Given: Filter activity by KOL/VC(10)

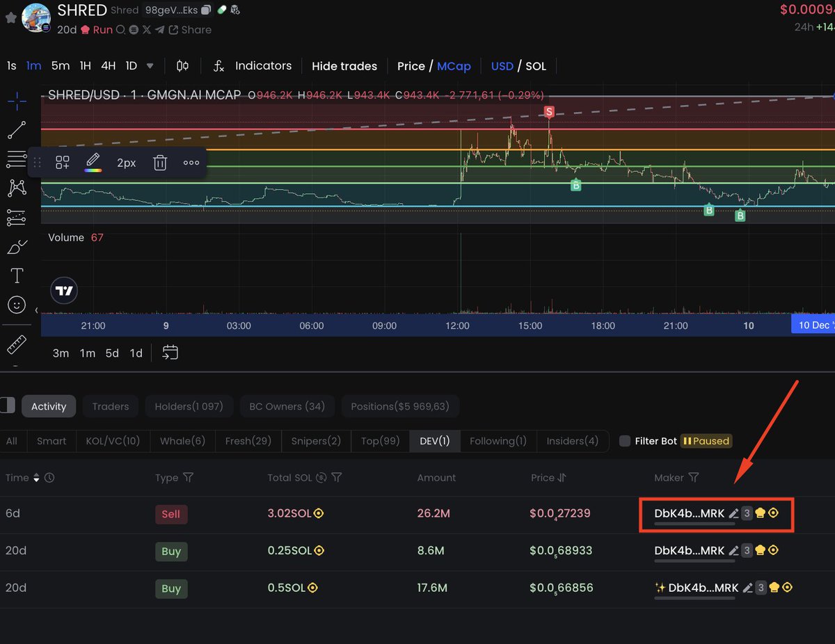Looking at the screenshot, I should (113, 441).
